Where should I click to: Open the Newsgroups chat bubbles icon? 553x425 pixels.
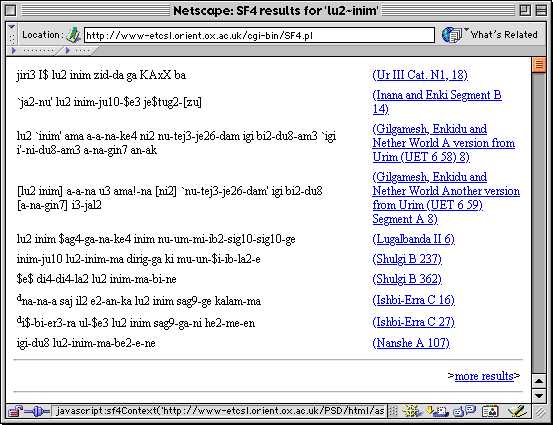click(x=464, y=411)
